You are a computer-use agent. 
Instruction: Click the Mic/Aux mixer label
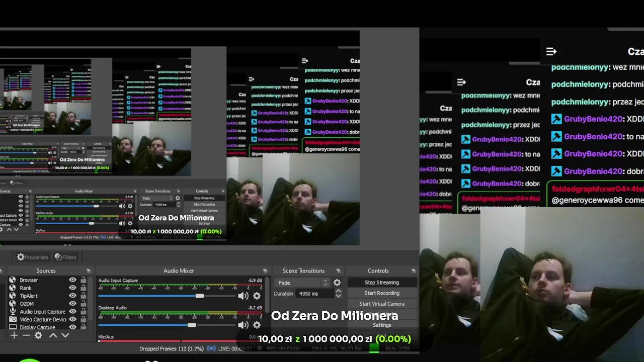(106, 337)
